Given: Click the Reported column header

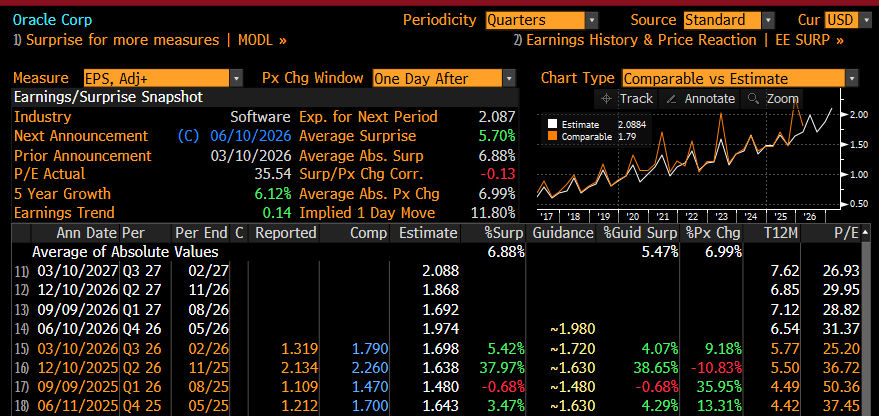Looking at the screenshot, I should click(x=286, y=233).
